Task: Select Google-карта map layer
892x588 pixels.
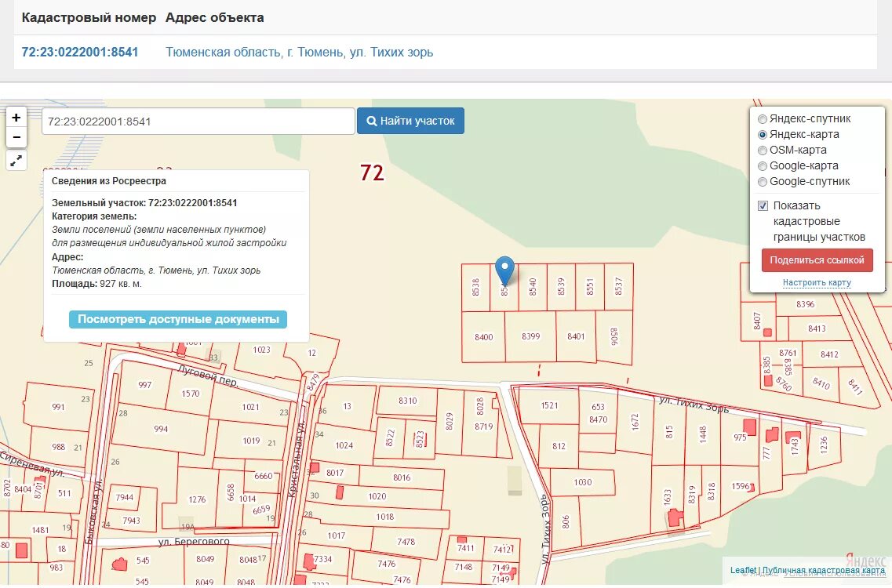Action: point(763,166)
